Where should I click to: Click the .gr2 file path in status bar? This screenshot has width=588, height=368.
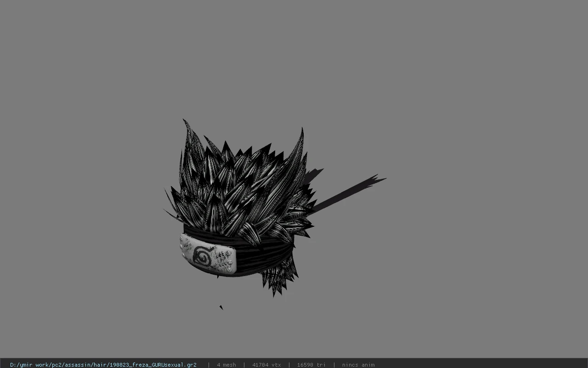(103, 365)
